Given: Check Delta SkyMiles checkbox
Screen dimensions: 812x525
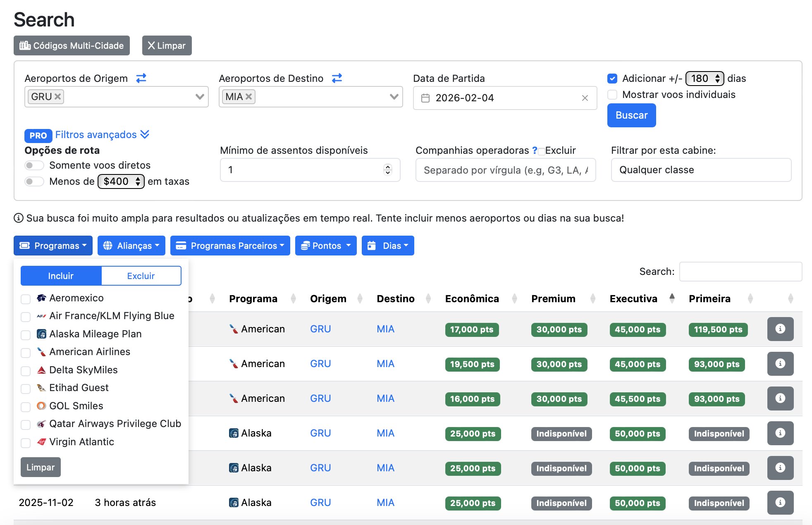Looking at the screenshot, I should (26, 371).
